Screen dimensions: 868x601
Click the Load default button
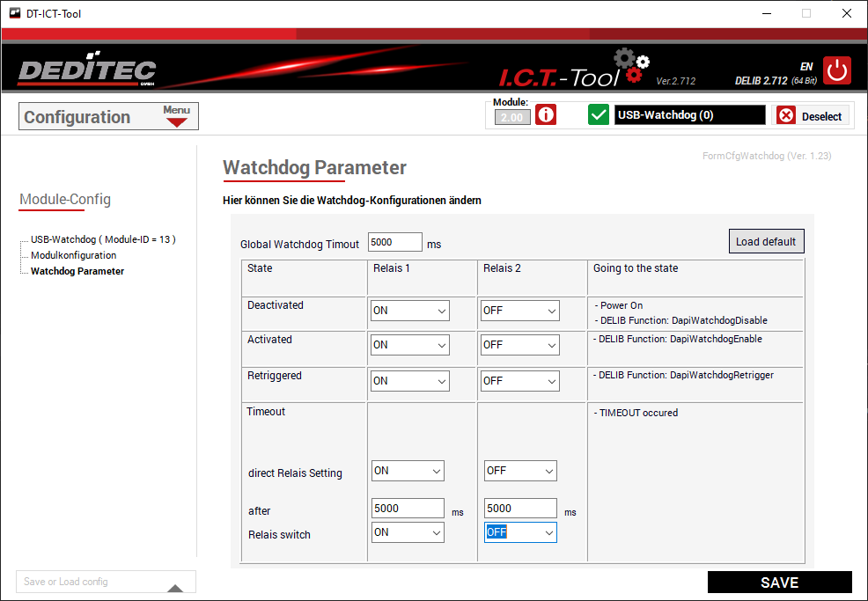click(x=765, y=241)
